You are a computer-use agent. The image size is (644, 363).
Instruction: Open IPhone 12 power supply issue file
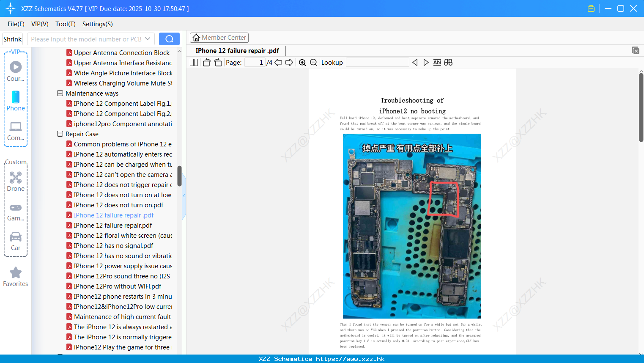pyautogui.click(x=119, y=266)
